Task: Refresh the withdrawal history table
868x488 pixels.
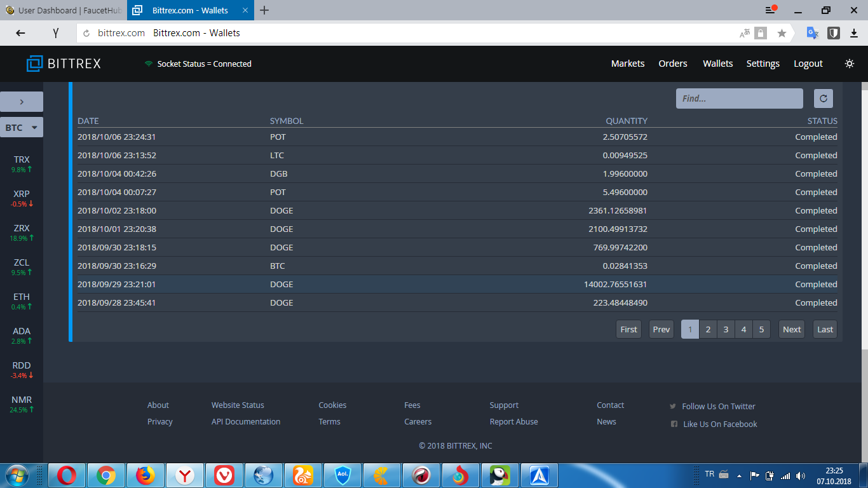Action: coord(824,98)
